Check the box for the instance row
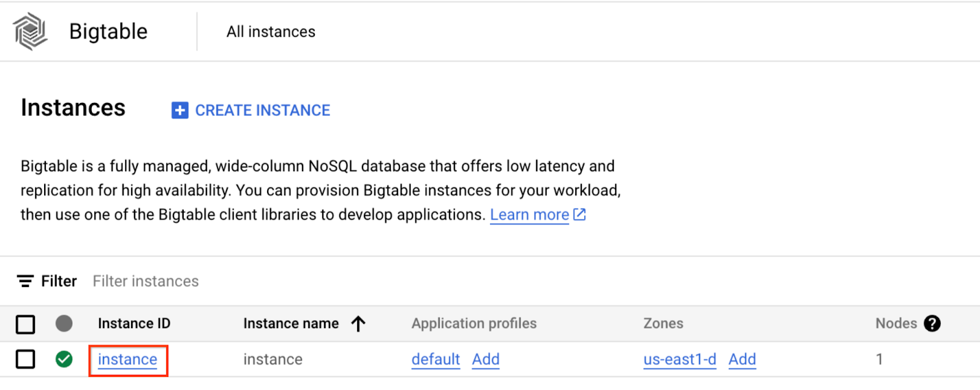The width and height of the screenshot is (980, 390). (x=25, y=359)
